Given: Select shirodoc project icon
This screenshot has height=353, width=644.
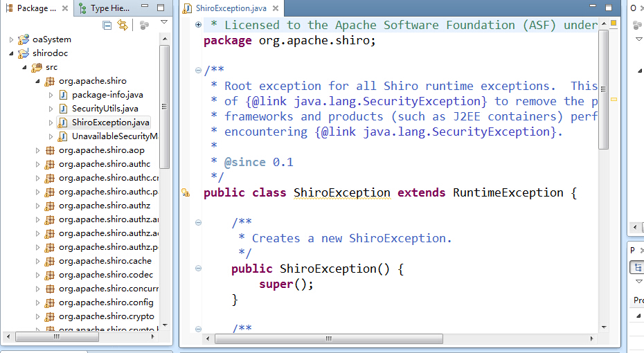Looking at the screenshot, I should 24,53.
